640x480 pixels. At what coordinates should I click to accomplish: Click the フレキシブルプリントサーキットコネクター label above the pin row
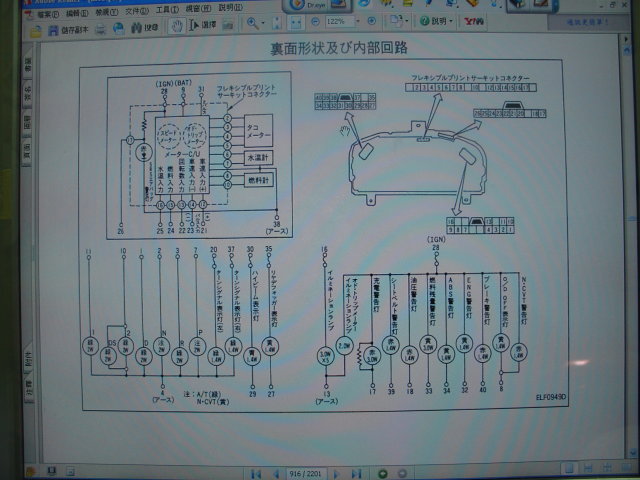point(470,78)
